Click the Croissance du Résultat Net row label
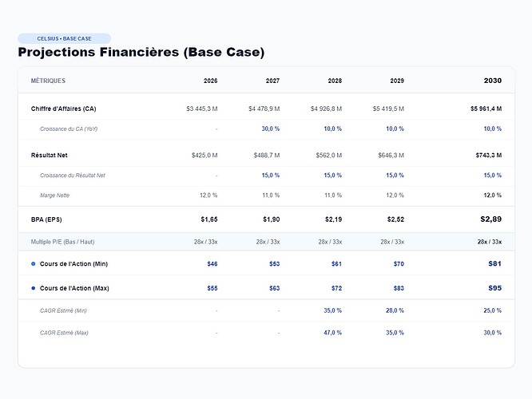Image resolution: width=532 pixels, height=399 pixels. (73, 176)
